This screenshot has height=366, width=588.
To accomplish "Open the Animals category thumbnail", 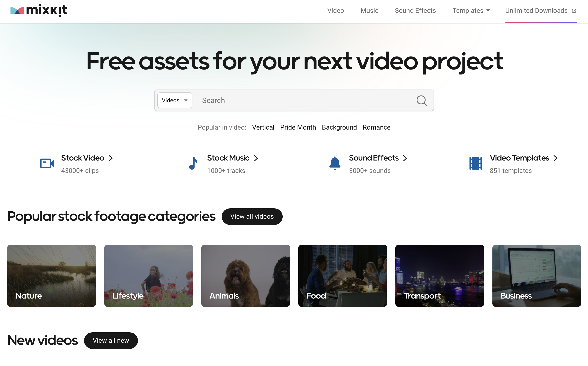I will (x=245, y=275).
